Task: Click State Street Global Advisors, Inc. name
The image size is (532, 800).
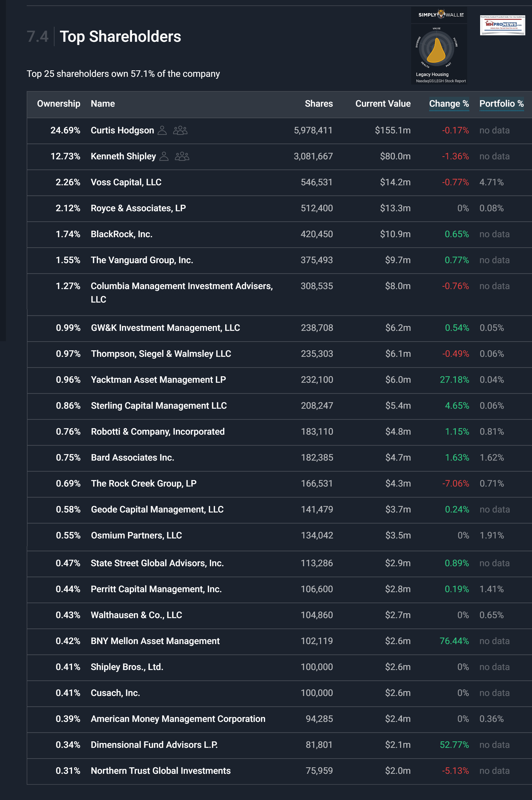Action: click(x=157, y=563)
